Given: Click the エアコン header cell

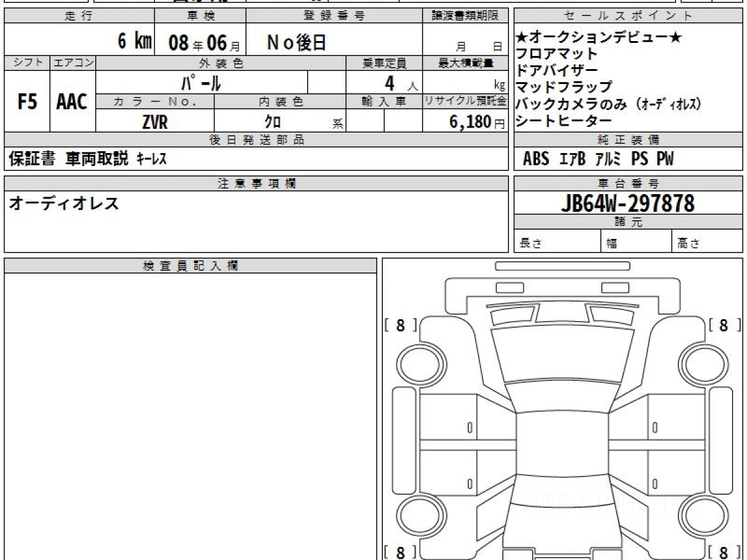Looking at the screenshot, I should (73, 63).
